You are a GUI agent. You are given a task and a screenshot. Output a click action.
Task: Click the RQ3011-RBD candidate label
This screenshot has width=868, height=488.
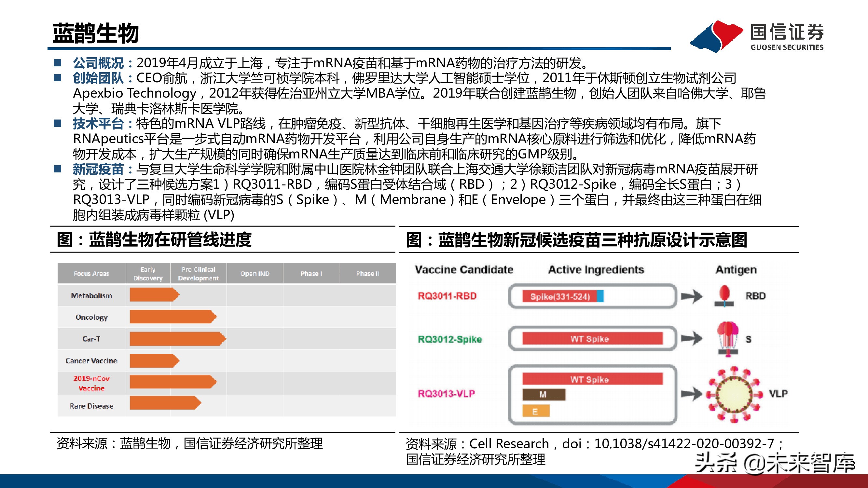(447, 296)
